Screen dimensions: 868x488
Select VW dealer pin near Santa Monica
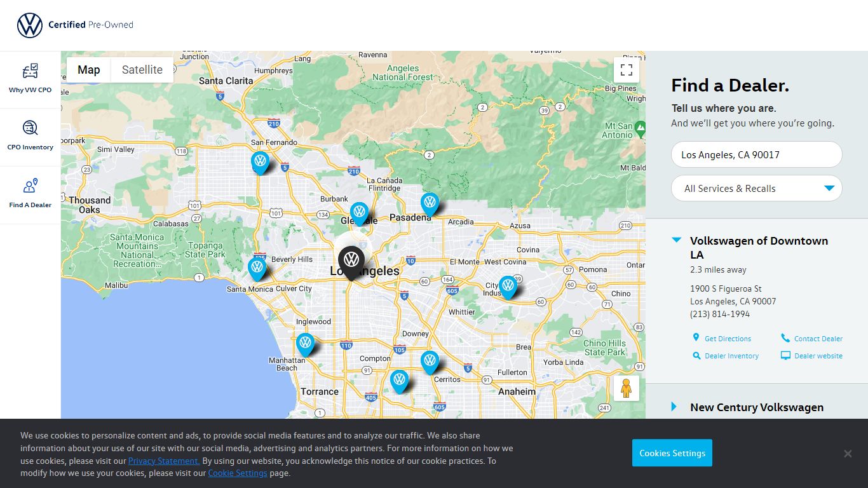point(257,269)
